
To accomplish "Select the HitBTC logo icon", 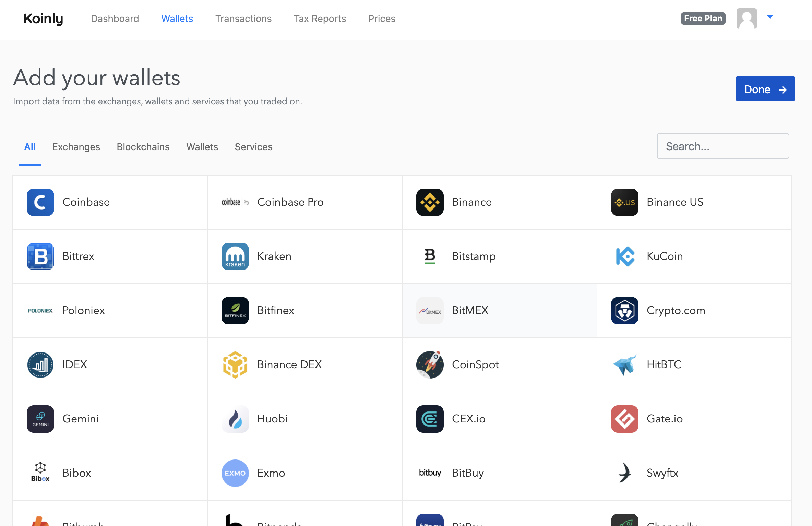I will point(625,365).
